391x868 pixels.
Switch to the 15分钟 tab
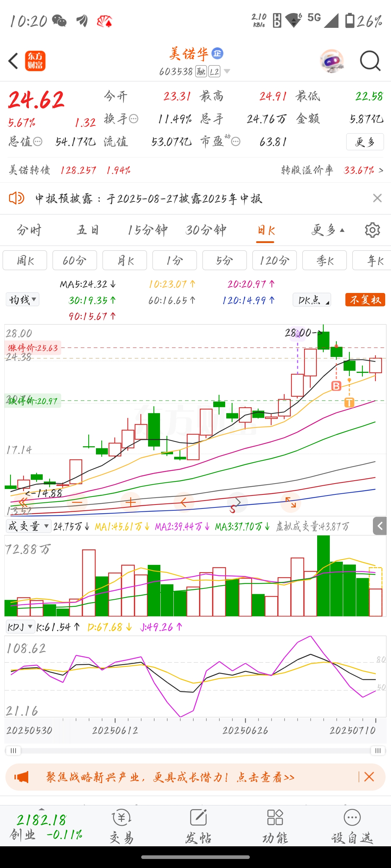coord(147,230)
